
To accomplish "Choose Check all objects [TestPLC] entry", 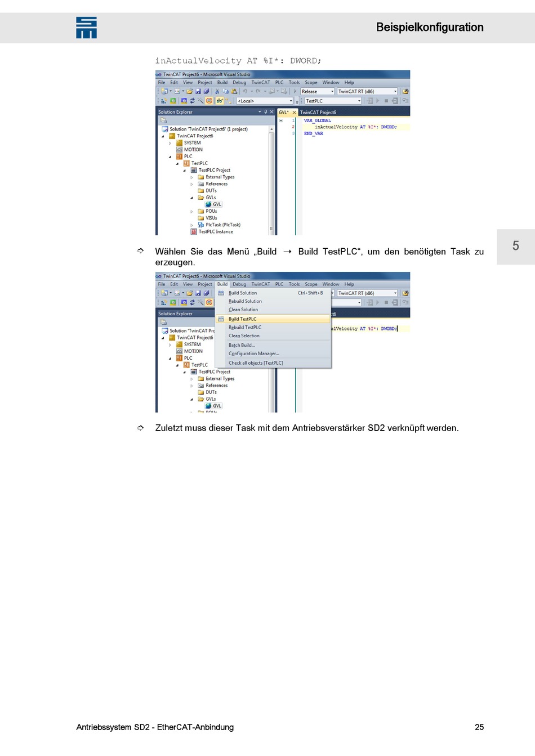I will click(273, 363).
